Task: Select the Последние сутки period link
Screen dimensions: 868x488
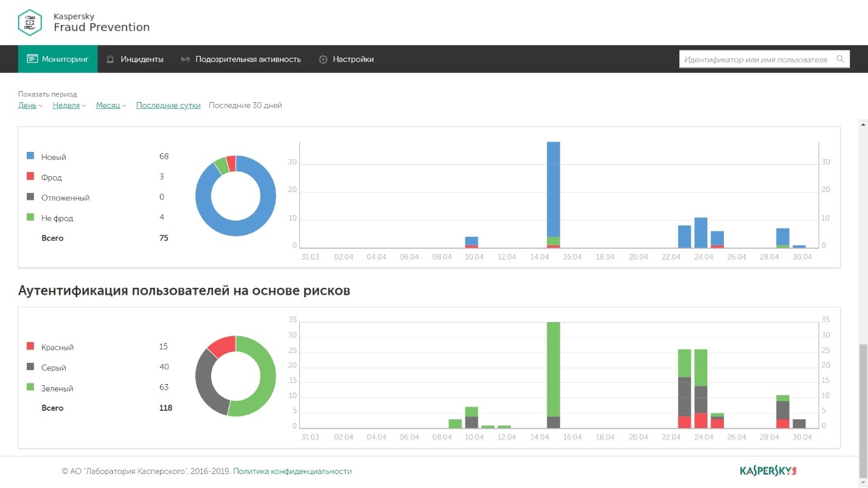Action: tap(168, 105)
